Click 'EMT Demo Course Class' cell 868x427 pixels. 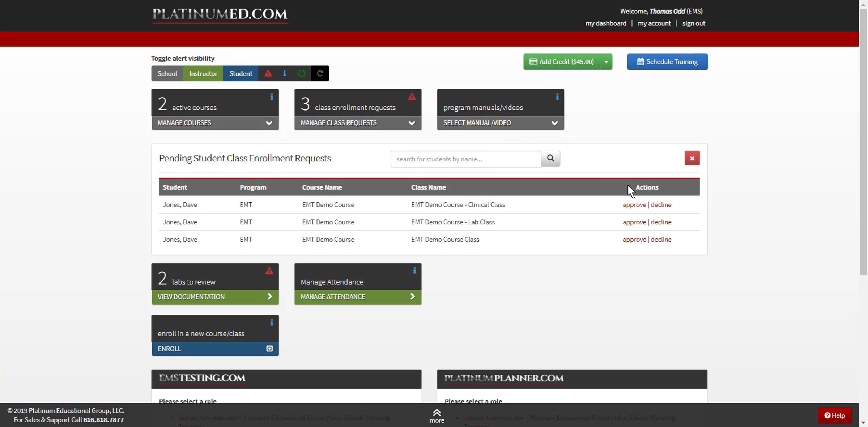pos(445,240)
